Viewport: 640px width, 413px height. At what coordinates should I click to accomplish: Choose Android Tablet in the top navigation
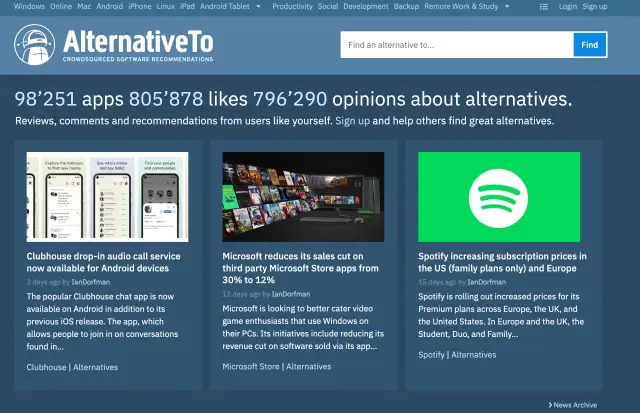click(x=224, y=7)
